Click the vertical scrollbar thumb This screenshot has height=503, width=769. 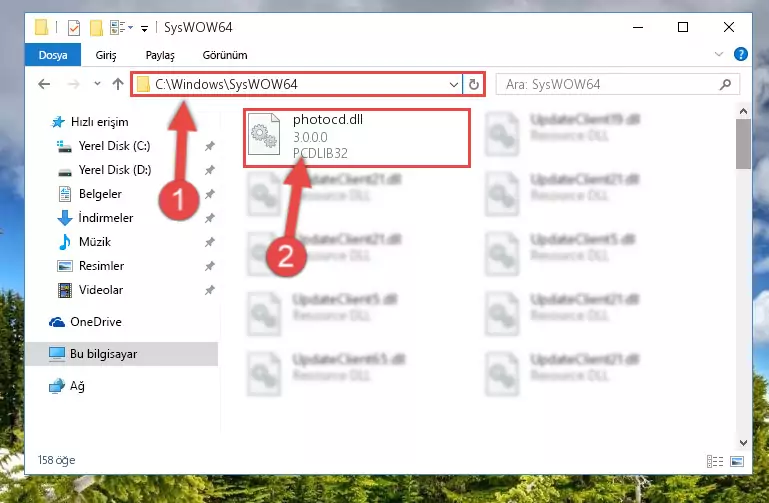(x=743, y=144)
